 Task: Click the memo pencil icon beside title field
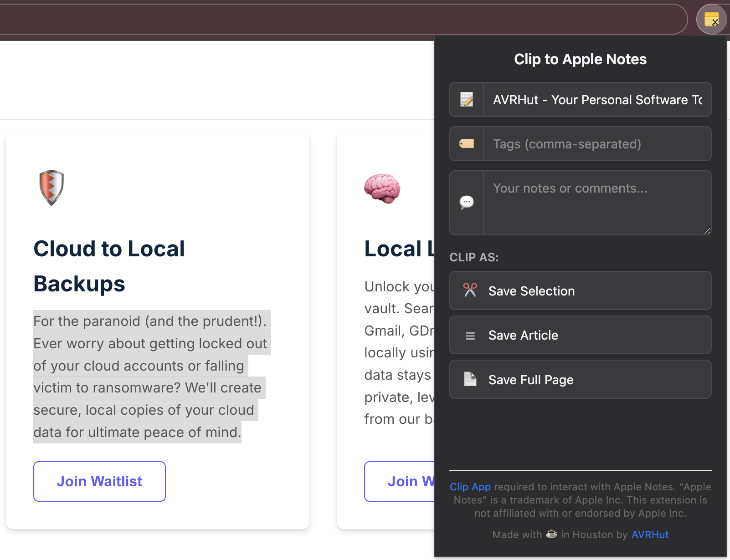click(467, 99)
